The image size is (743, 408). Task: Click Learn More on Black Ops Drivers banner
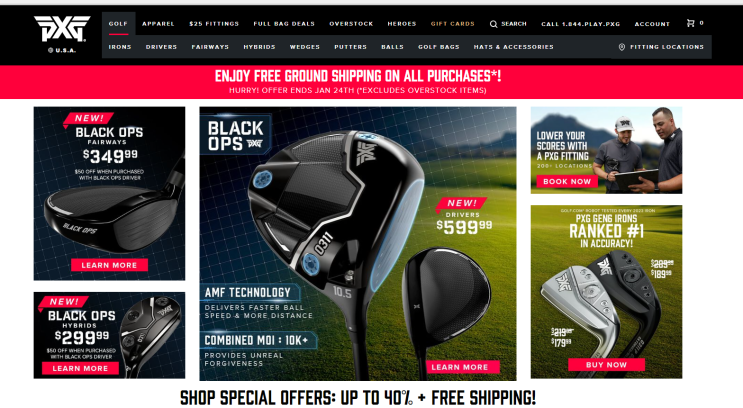[x=460, y=367]
